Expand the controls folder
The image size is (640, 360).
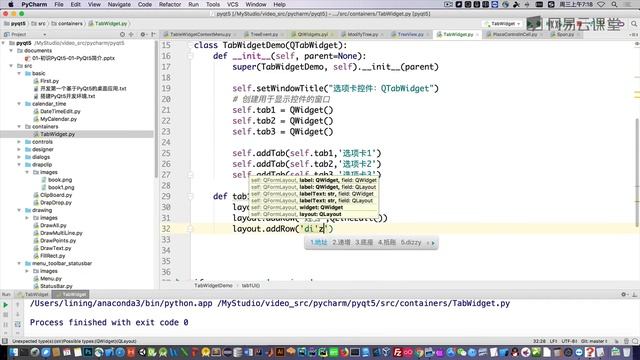(19, 142)
